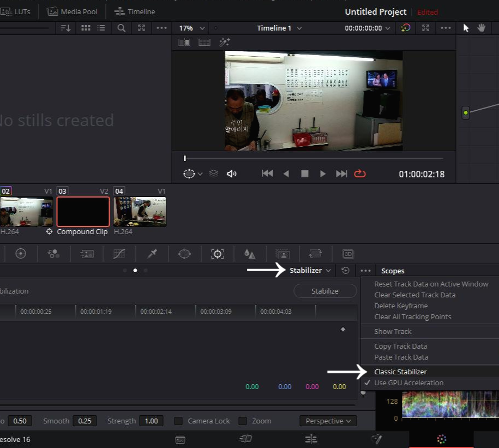
Task: Mute the viewer audio speaker
Action: (231, 174)
